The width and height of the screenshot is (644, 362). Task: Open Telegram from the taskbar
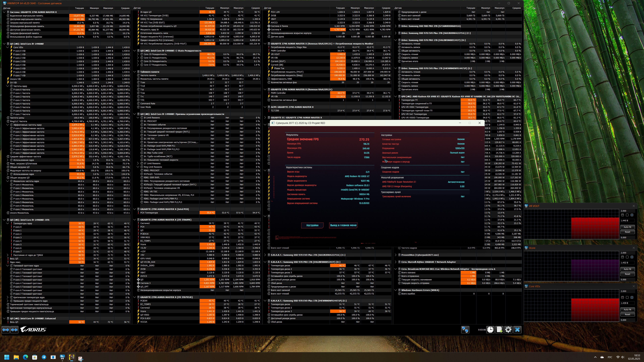tap(44, 357)
